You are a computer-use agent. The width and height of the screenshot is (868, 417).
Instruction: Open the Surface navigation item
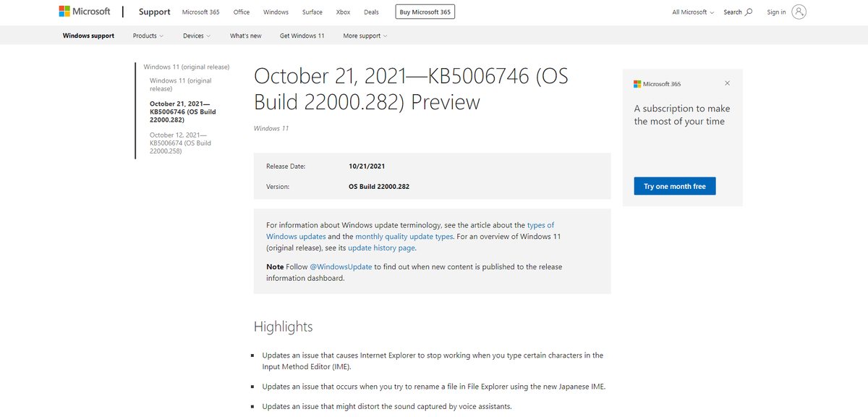click(312, 12)
